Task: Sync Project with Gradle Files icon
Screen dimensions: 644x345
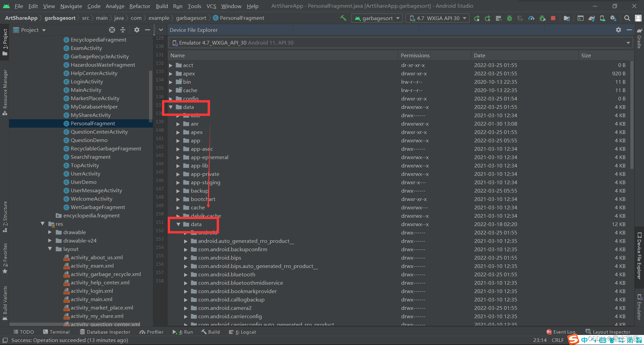Action: [x=592, y=18]
